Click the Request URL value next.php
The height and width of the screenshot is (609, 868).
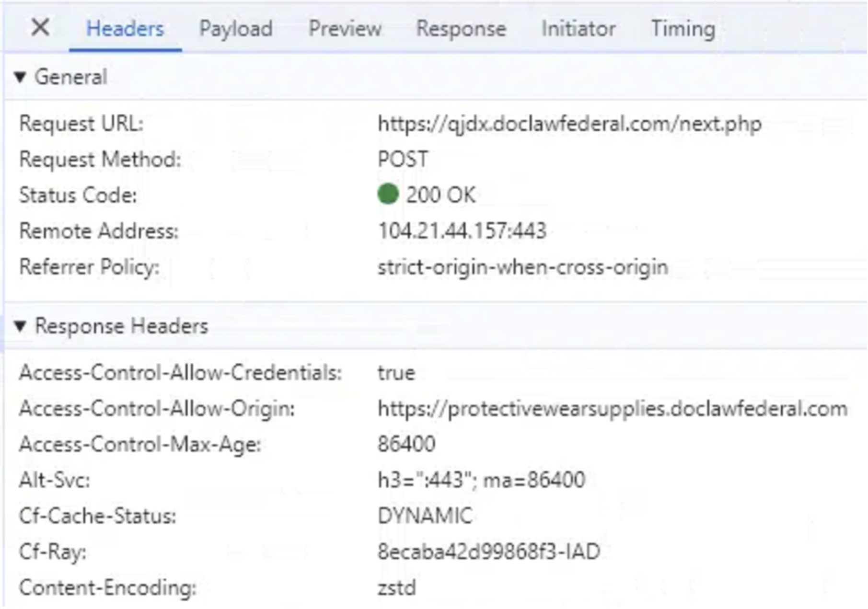pos(569,124)
